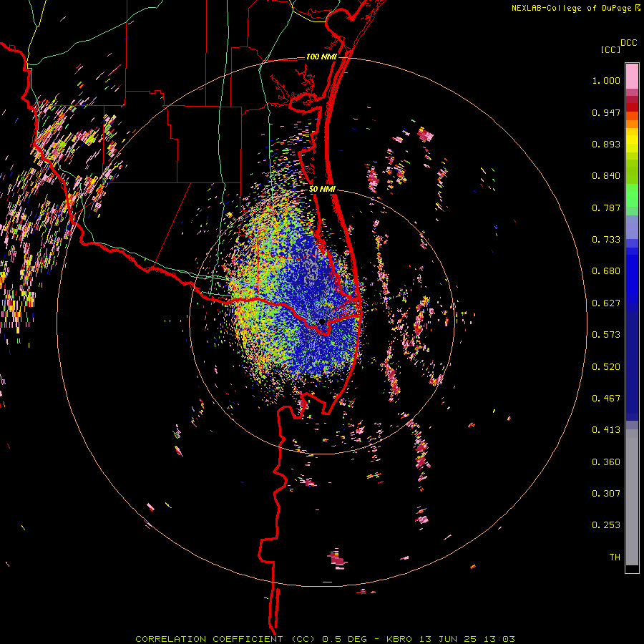Click the DCC label above the color scale
Screen dimensions: 644x644
(x=628, y=43)
